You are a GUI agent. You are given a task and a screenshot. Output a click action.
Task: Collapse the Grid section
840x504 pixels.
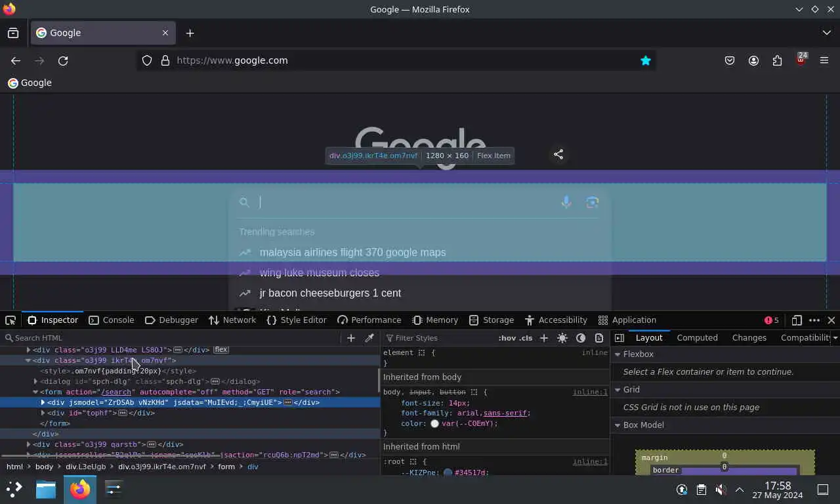click(618, 390)
